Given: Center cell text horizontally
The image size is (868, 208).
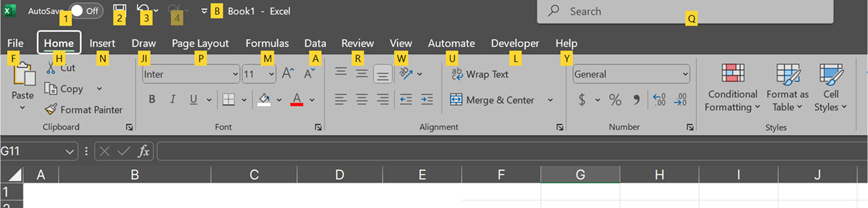Looking at the screenshot, I should [x=362, y=99].
